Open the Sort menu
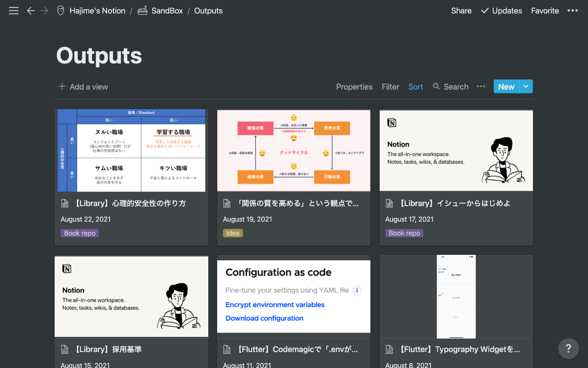This screenshot has height=368, width=588. (415, 87)
